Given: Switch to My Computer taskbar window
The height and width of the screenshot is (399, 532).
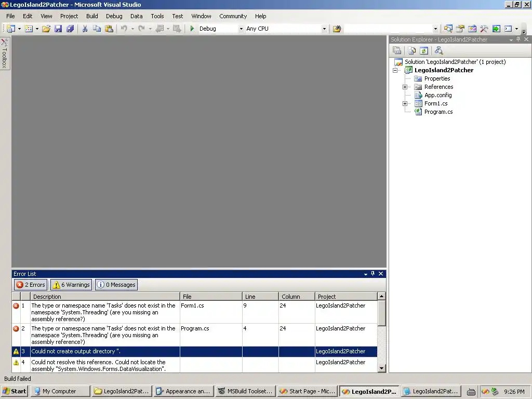Looking at the screenshot, I should click(x=60, y=391).
